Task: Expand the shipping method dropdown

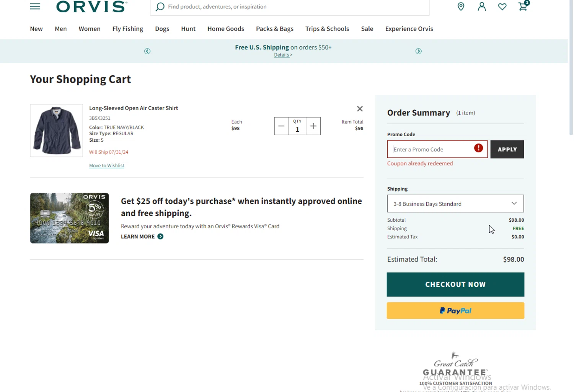Action: 455,204
